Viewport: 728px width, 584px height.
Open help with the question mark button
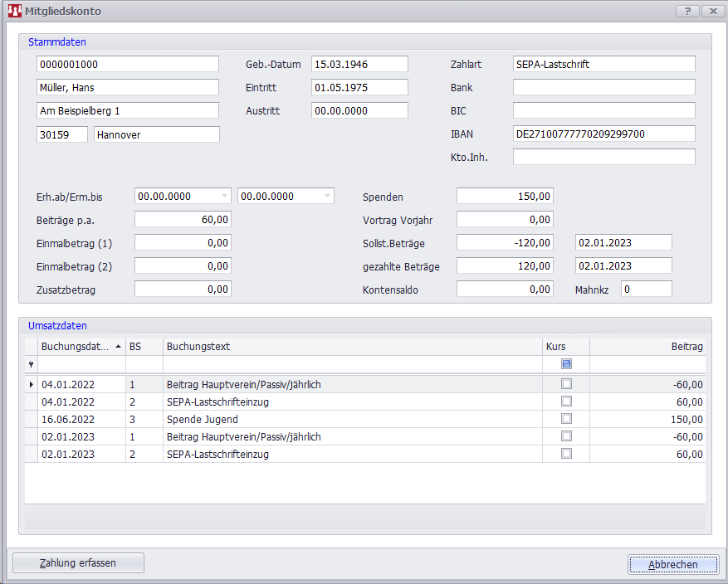pyautogui.click(x=687, y=12)
